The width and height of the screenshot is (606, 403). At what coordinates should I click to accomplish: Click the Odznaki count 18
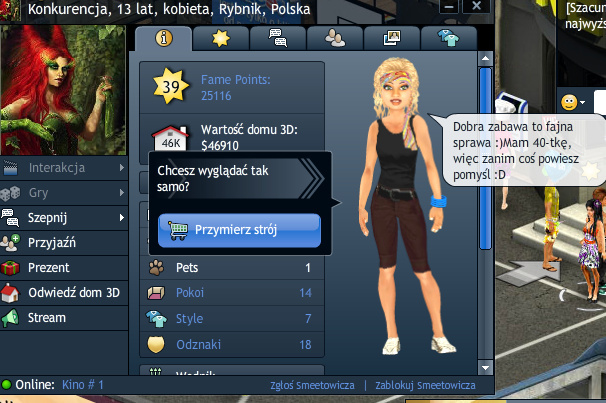tap(305, 345)
